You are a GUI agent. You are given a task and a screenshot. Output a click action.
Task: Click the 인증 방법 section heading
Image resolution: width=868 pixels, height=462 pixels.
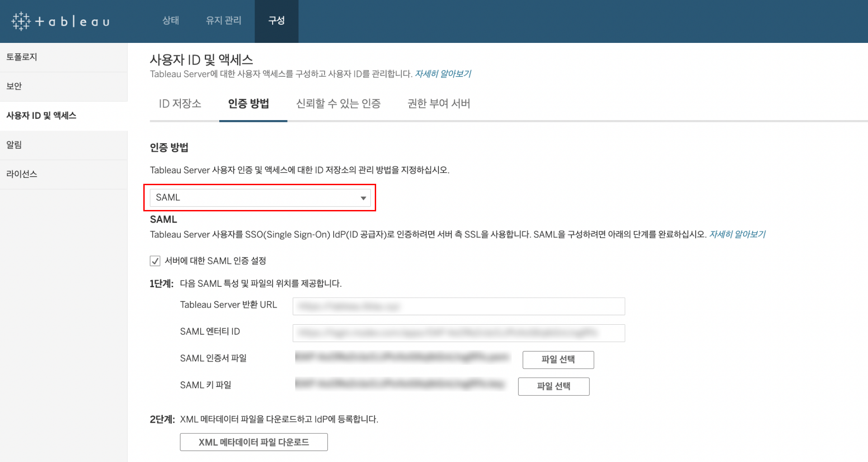pyautogui.click(x=169, y=148)
